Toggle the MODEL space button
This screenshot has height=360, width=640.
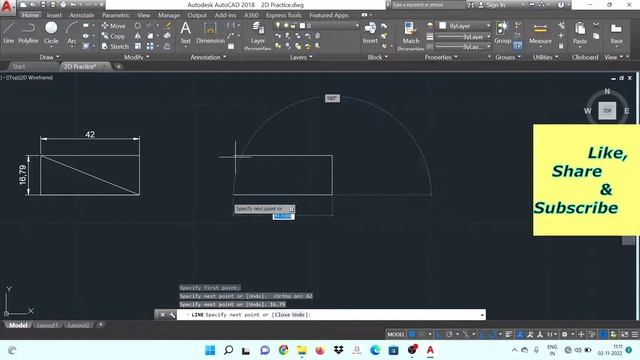(x=396, y=334)
